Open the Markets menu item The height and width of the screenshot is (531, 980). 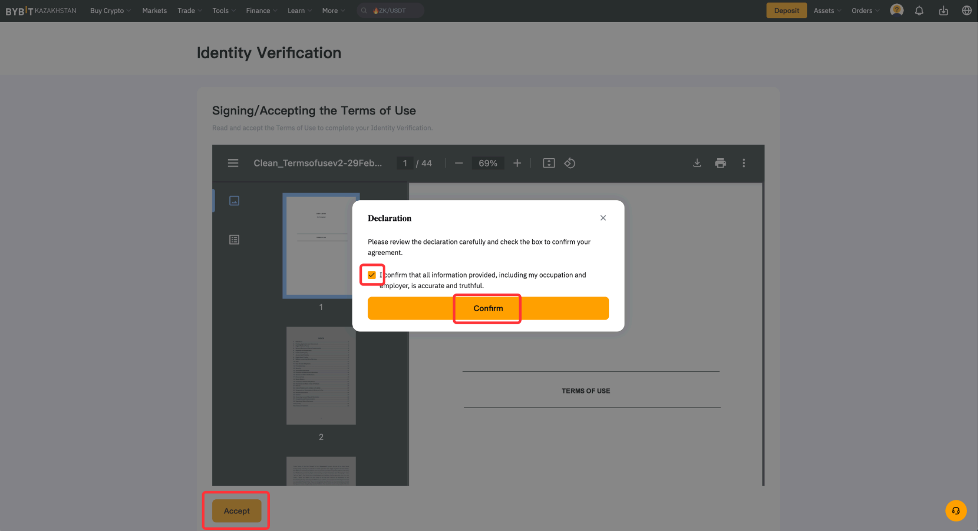pos(154,11)
